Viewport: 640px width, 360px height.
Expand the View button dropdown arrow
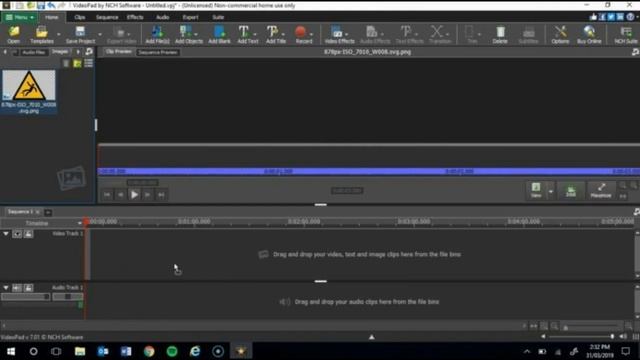point(550,191)
